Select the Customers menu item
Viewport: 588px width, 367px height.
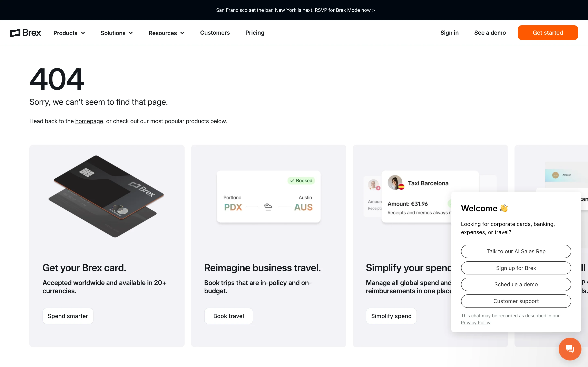point(215,33)
